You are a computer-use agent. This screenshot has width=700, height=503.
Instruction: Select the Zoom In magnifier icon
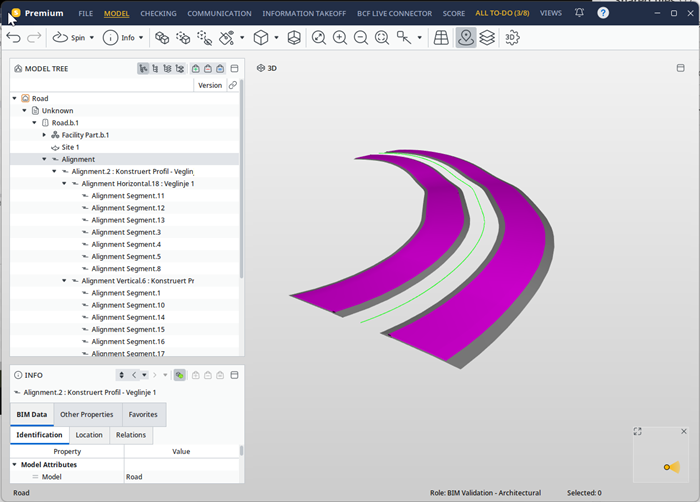340,38
